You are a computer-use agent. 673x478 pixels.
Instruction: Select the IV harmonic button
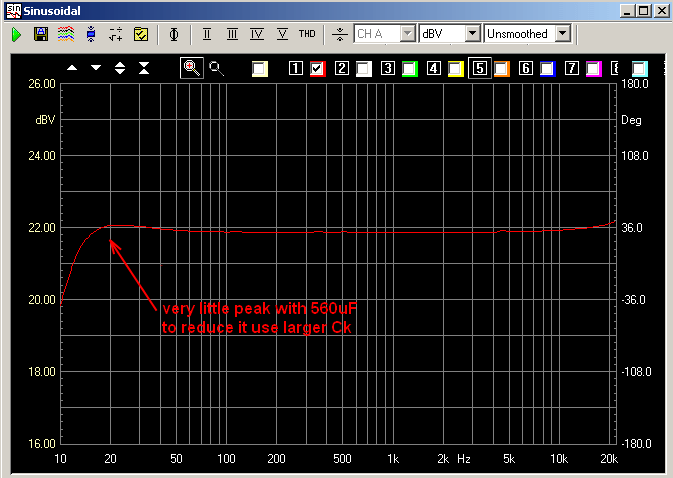[257, 34]
